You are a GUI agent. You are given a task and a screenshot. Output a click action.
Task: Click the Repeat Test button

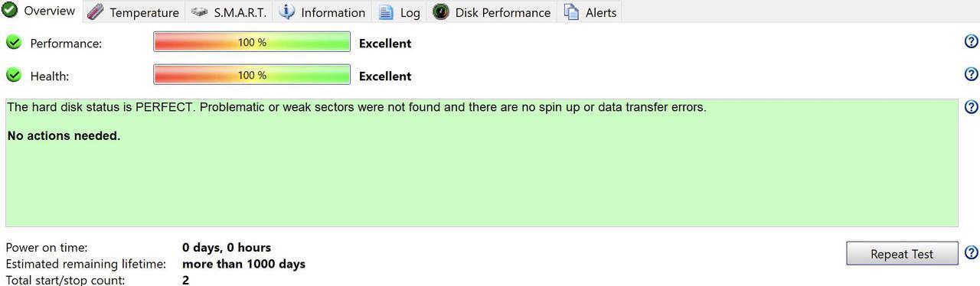pyautogui.click(x=902, y=254)
